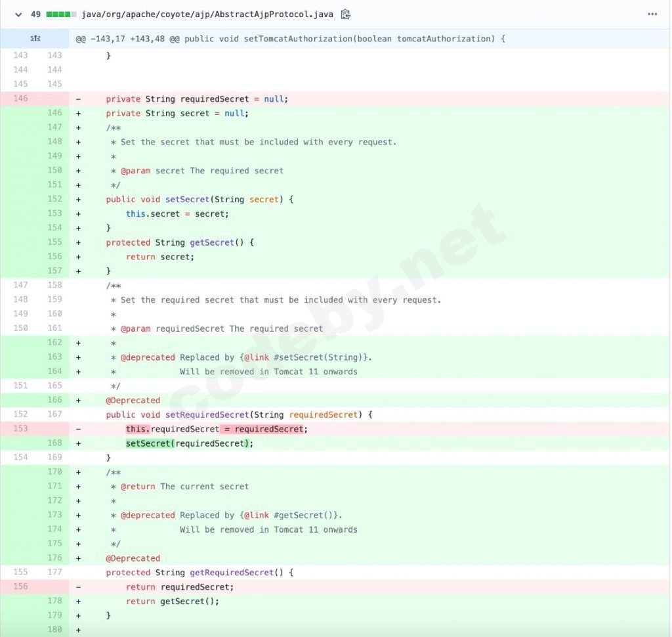Screen dimensions: 672x637
Task: Click '@param requiredSecret The required secret' line
Action: tap(217, 329)
